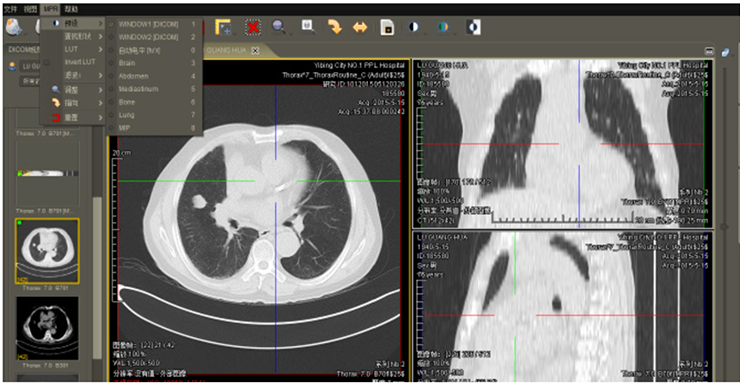The image size is (740, 385).
Task: Select the highlighted lung-window Thorax 7.0 thumbnail
Action: 47,251
